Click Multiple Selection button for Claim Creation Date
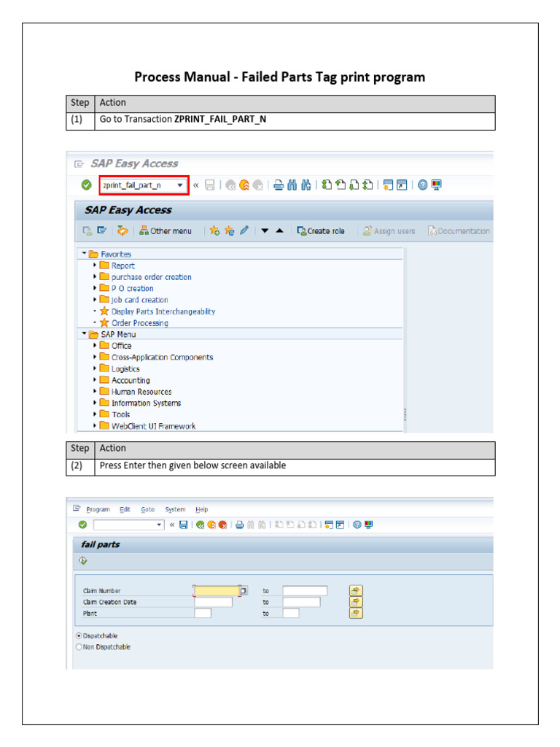This screenshot has height=747, width=560. [356, 602]
